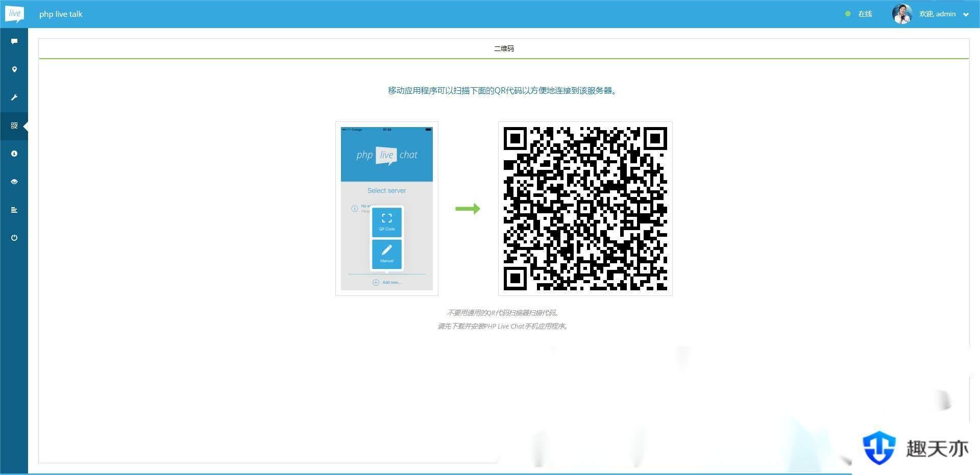Click the 在线 status label

865,14
